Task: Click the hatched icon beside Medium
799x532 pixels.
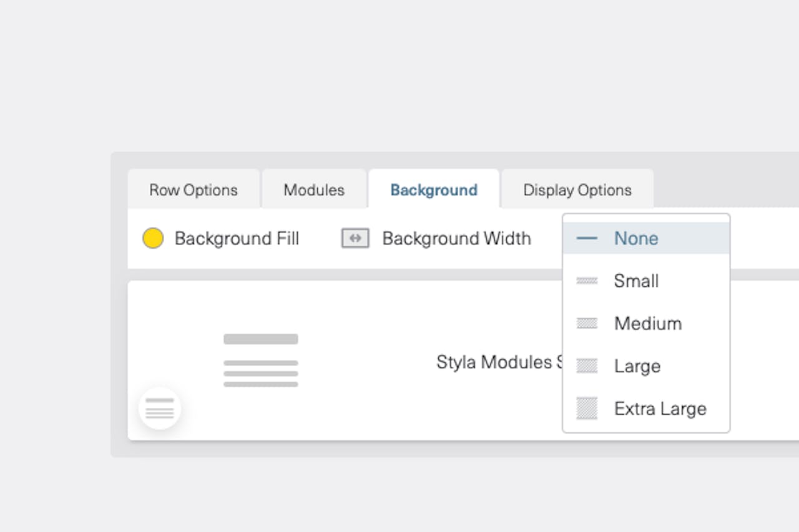Action: 587,323
